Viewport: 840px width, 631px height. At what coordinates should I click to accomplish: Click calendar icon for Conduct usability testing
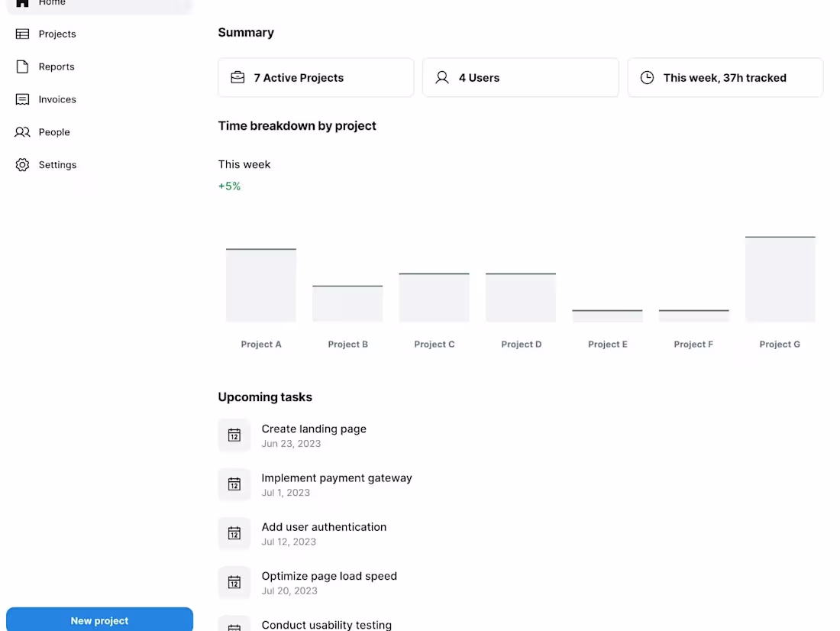point(234,625)
